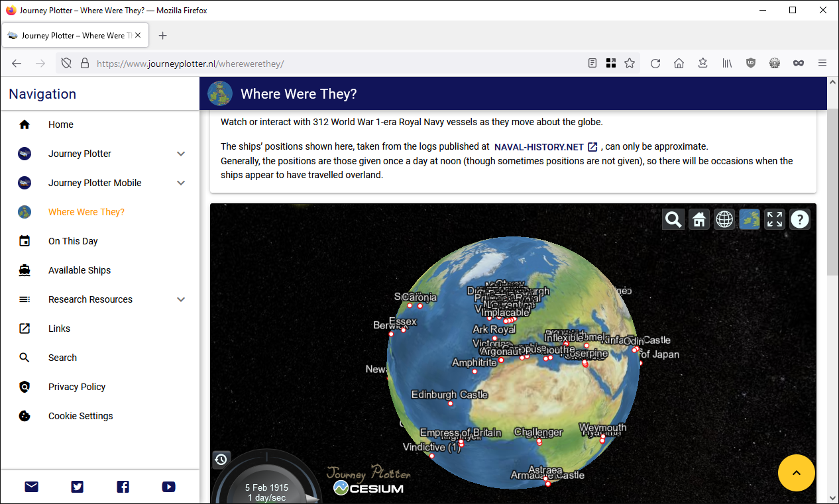
Task: Reset the globe to home view
Action: click(x=699, y=219)
